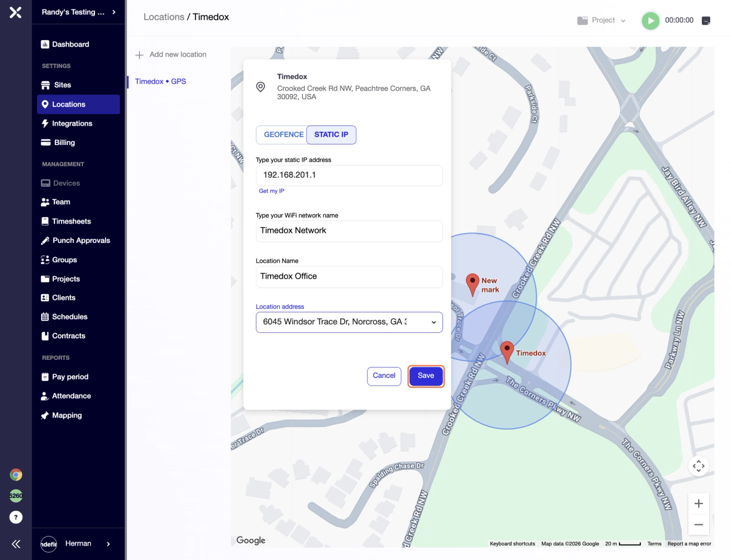The image size is (731, 560).
Task: Click the Locations pin icon
Action: coord(45,104)
